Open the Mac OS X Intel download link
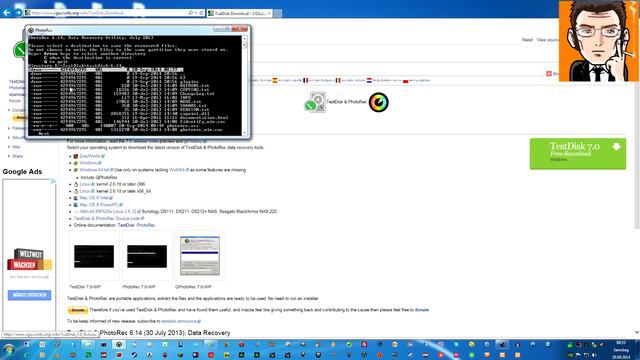 point(95,198)
